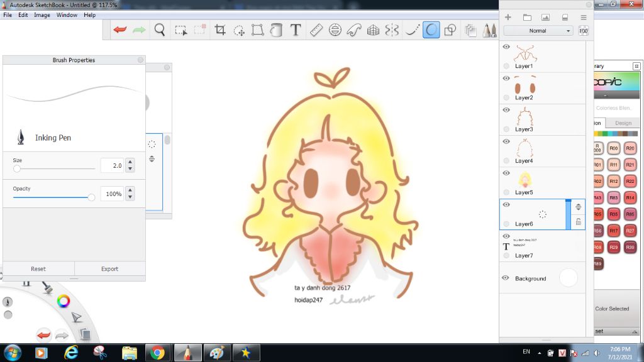Open the color wheel in lagoon

[64, 301]
